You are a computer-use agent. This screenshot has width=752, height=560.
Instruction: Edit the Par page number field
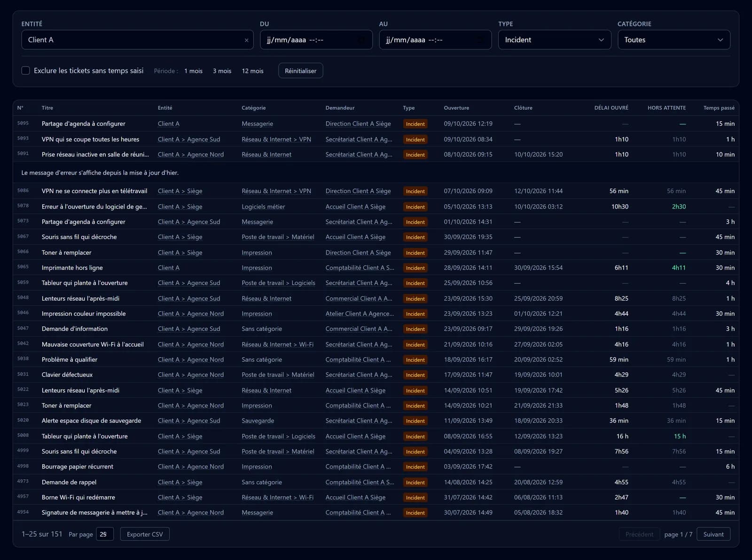click(105, 534)
